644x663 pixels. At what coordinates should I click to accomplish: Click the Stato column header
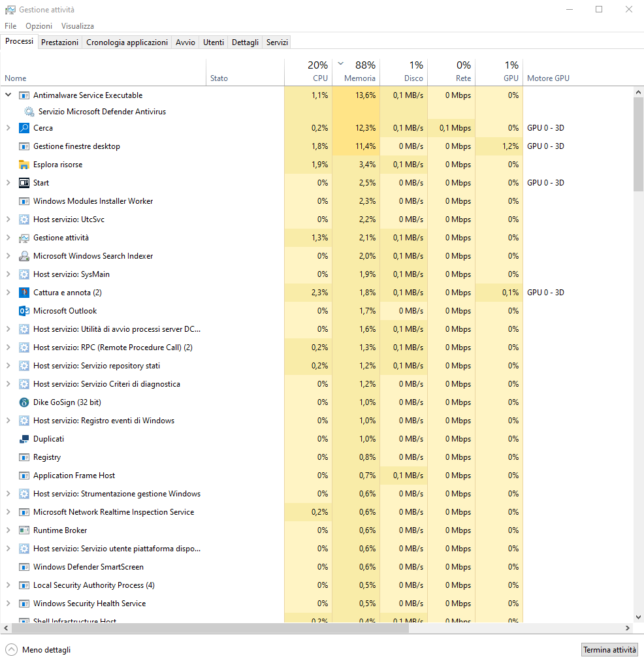(x=245, y=71)
